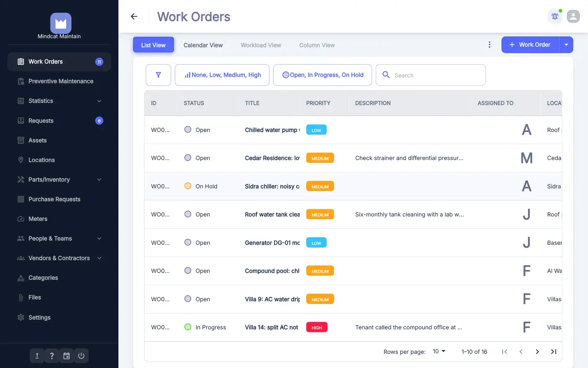Go to the next page of results
588x368 pixels.
pyautogui.click(x=537, y=352)
